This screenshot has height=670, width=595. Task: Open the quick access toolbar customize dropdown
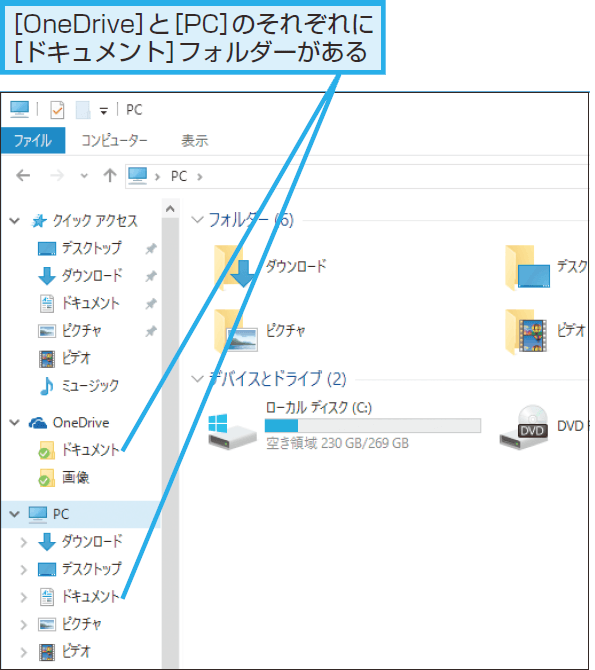click(x=103, y=111)
